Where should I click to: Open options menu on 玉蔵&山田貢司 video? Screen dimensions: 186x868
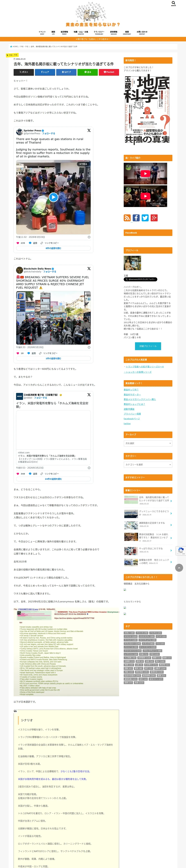click(162, 168)
